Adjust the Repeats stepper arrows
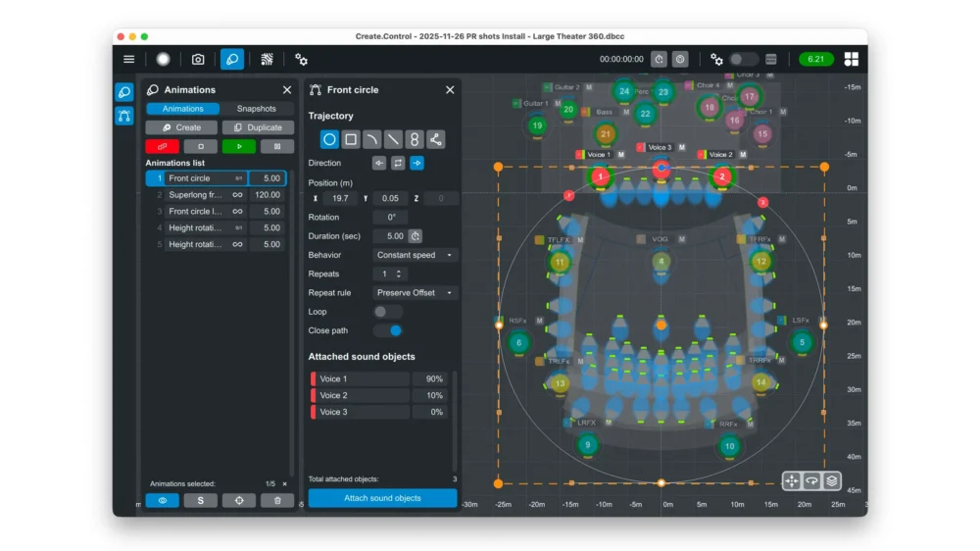The width and height of the screenshot is (980, 551). pos(399,274)
